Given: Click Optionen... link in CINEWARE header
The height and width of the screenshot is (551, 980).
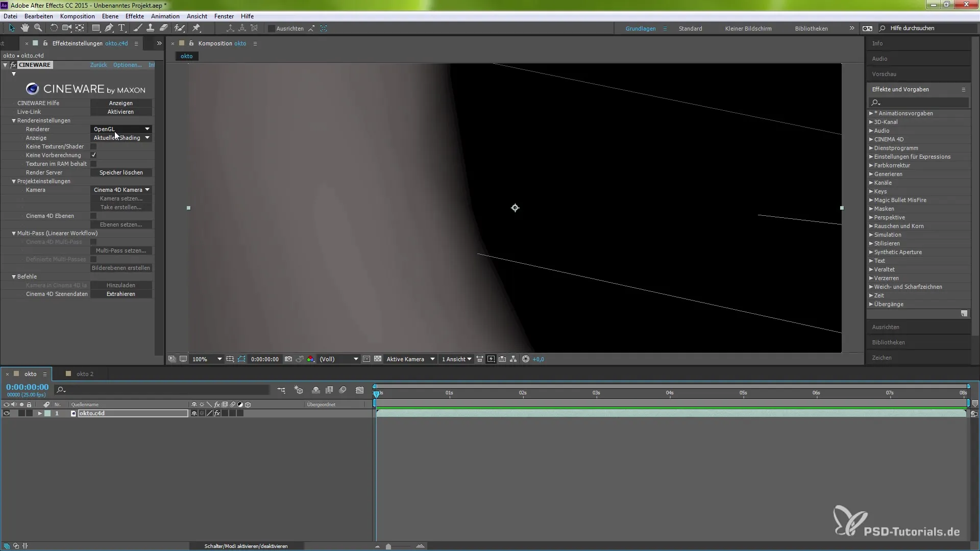Looking at the screenshot, I should click(128, 65).
